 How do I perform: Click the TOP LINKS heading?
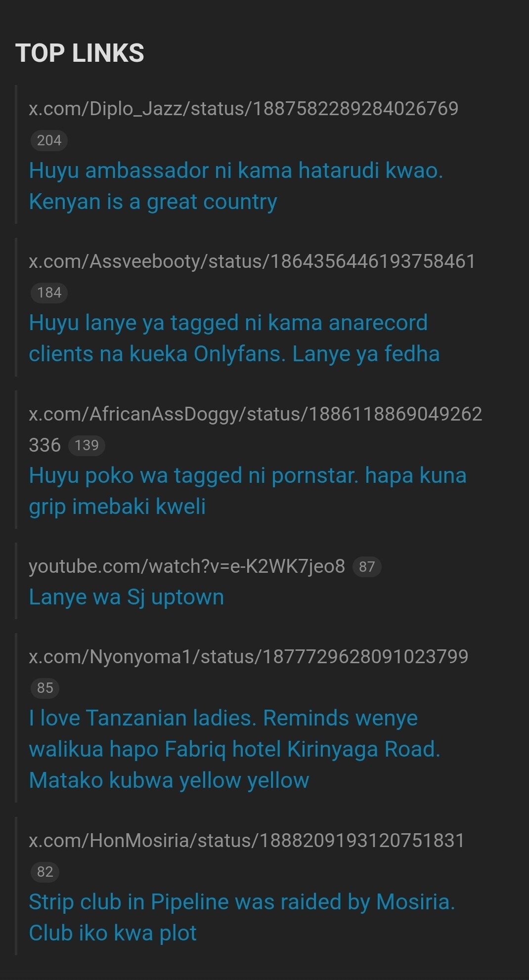(x=80, y=53)
